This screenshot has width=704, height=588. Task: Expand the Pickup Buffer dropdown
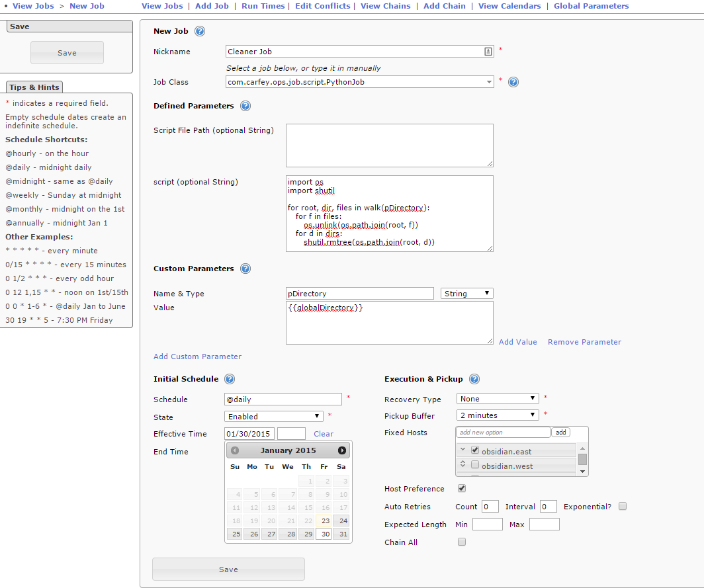[x=498, y=415]
